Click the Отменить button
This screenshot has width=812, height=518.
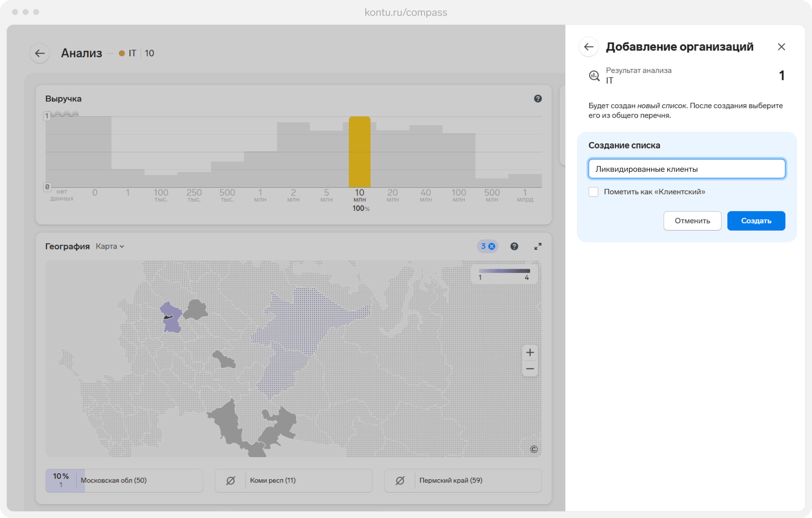[692, 221]
